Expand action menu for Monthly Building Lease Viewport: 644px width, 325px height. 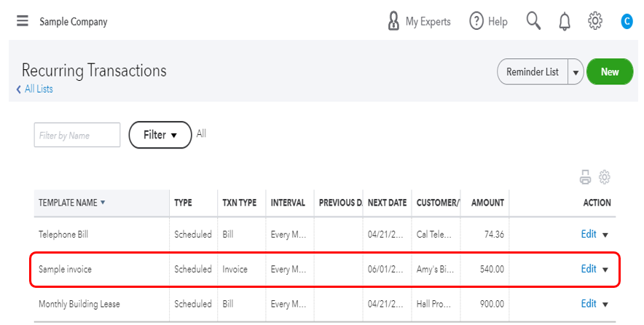pyautogui.click(x=605, y=304)
